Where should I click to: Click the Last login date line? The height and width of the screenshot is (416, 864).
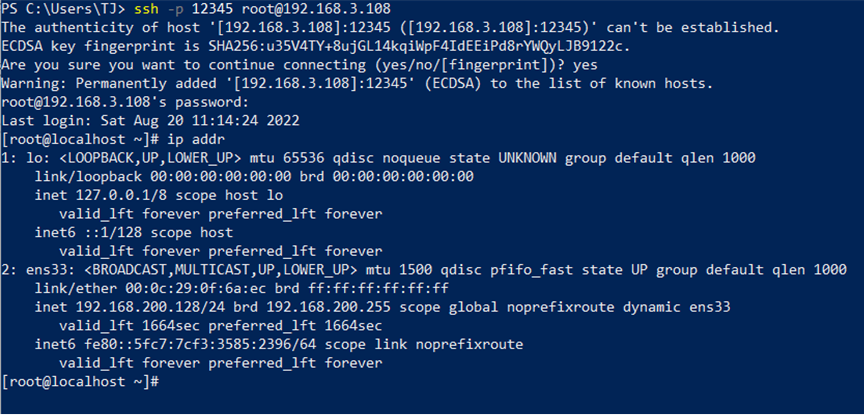pos(150,121)
